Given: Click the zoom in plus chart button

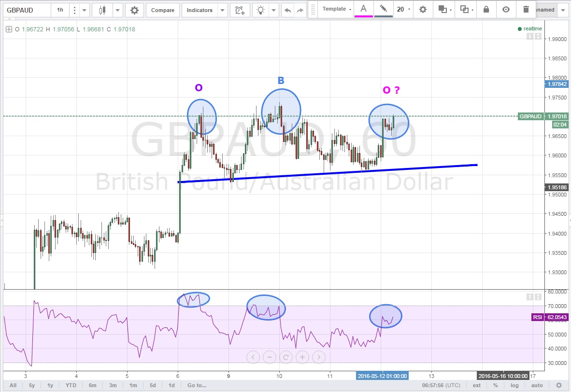Looking at the screenshot, I should point(302,357).
